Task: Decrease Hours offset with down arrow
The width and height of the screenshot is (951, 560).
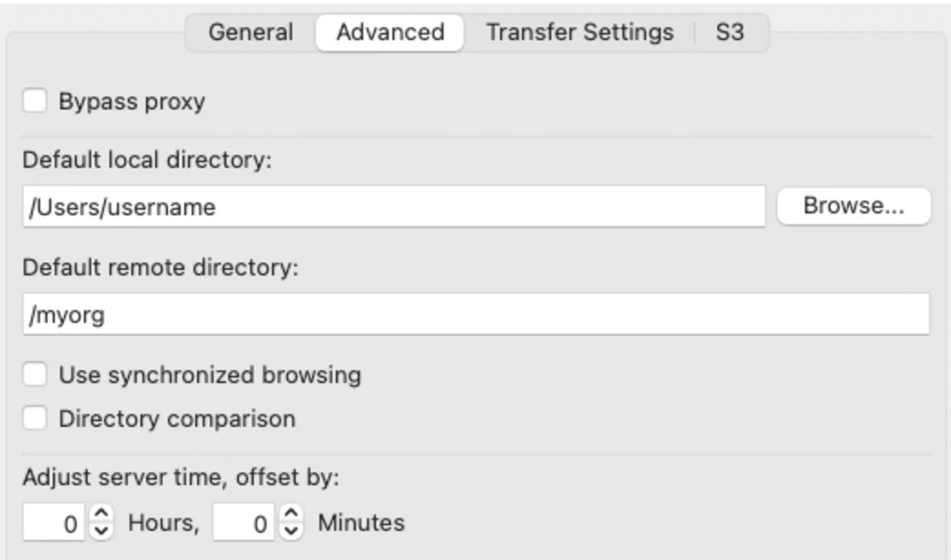Action: (101, 530)
